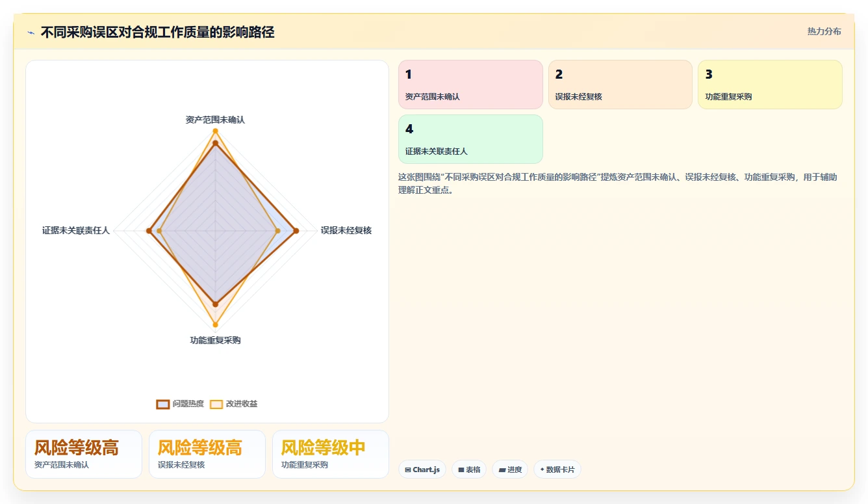Click the 风险等级中 card for 功能重复采购
The image size is (868, 504).
point(331,454)
